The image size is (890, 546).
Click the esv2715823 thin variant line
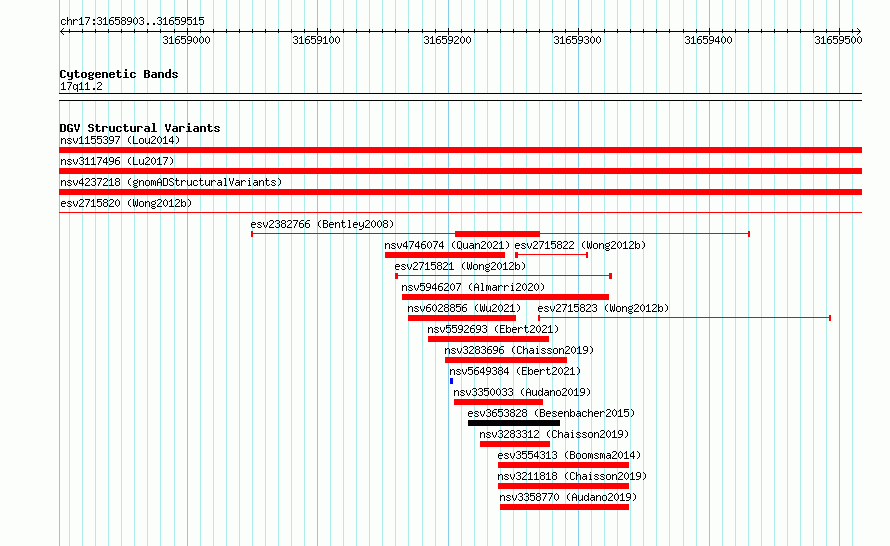tap(685, 318)
